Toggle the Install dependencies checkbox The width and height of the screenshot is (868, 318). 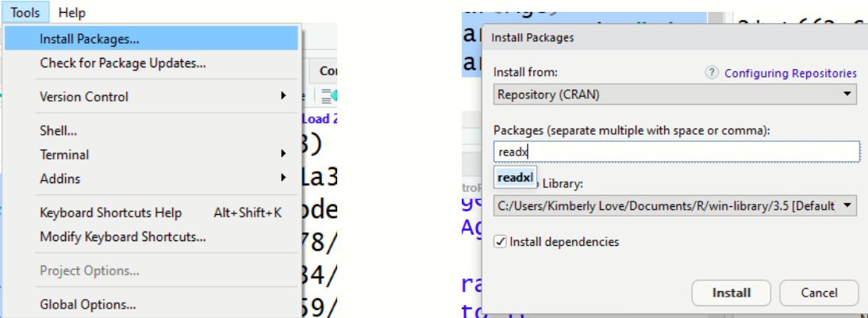500,242
